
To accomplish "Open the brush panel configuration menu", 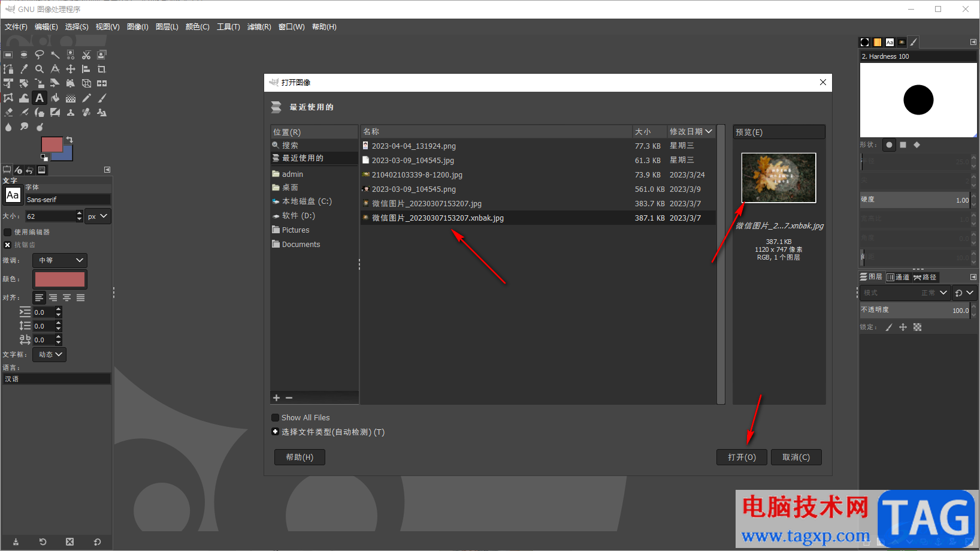I will 973,42.
